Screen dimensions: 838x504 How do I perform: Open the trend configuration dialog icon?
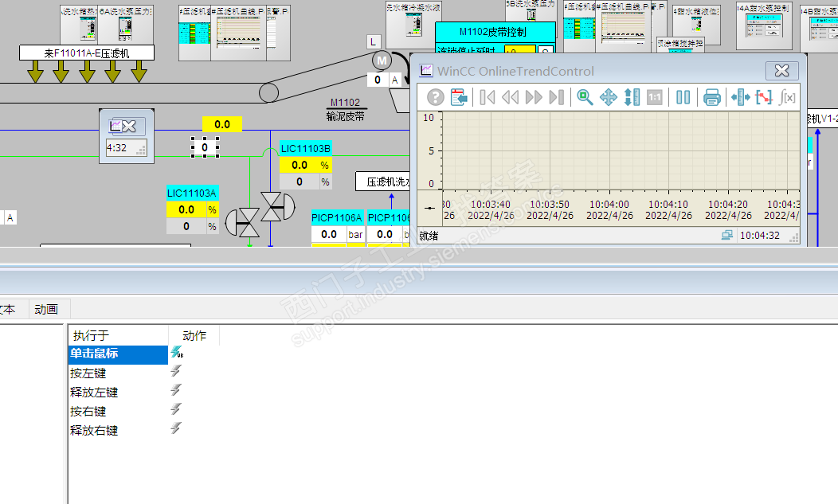459,97
